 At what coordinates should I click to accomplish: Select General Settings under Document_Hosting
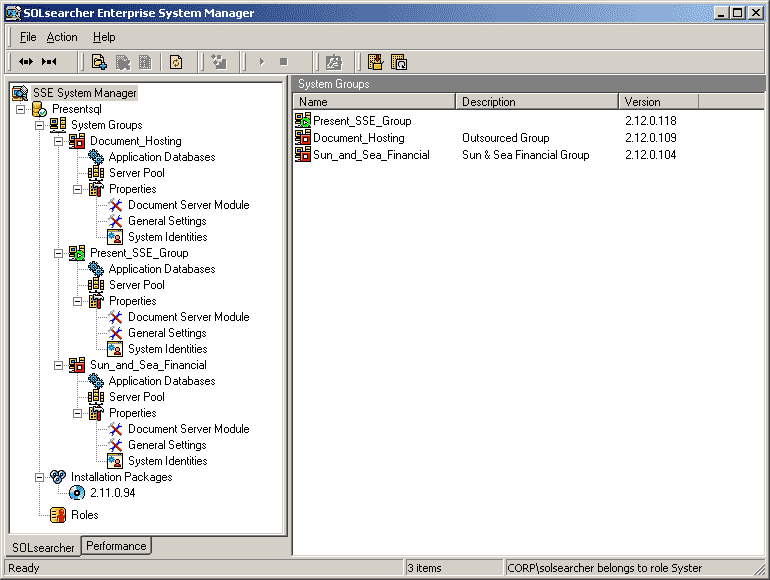point(167,221)
